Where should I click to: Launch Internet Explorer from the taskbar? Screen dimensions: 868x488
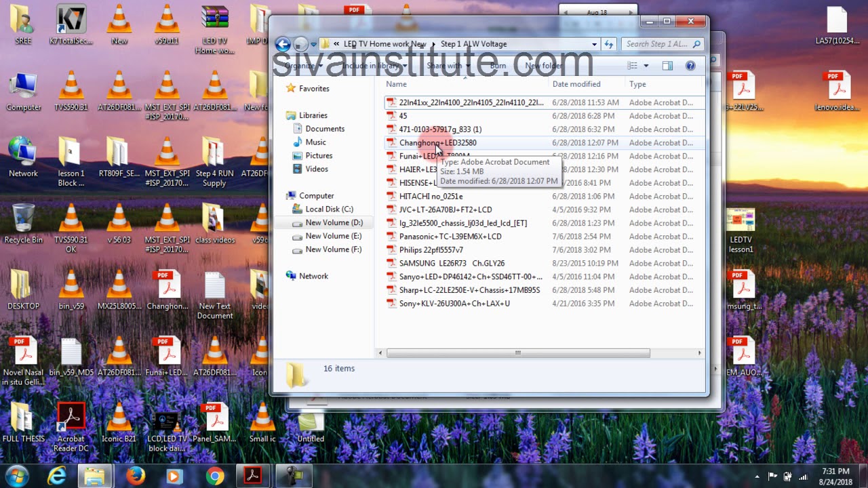[x=57, y=476]
